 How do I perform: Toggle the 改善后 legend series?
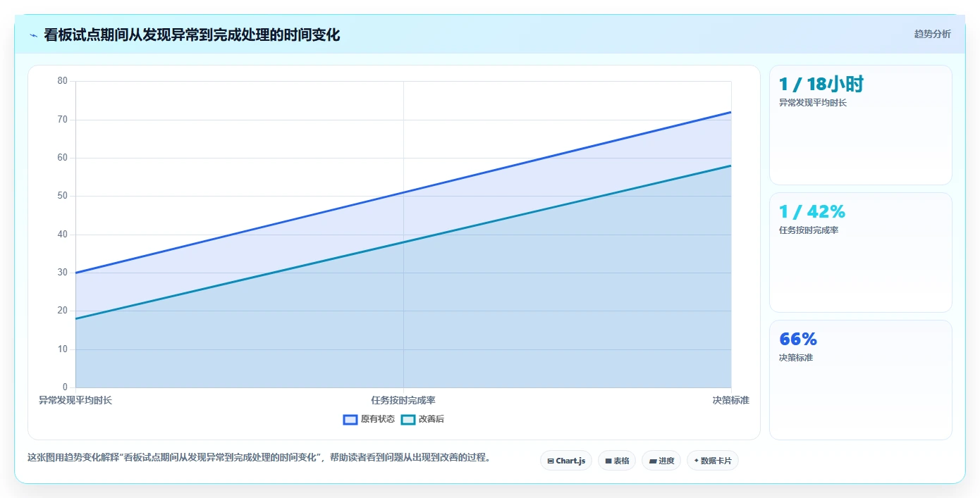tap(422, 419)
